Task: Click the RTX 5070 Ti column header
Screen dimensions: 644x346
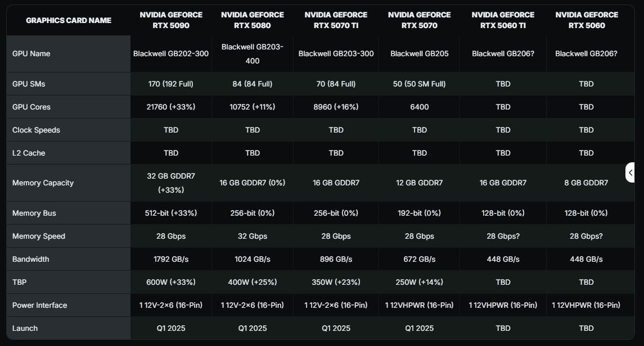Action: pyautogui.click(x=336, y=20)
